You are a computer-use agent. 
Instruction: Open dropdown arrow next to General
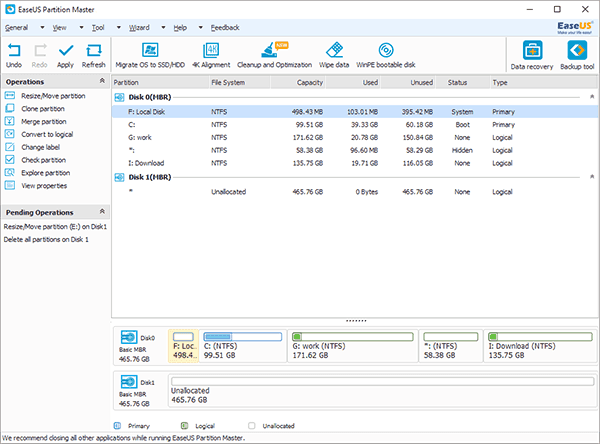[42, 28]
